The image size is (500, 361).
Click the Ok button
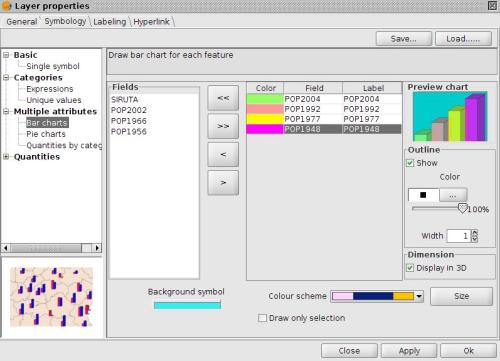tap(468, 351)
